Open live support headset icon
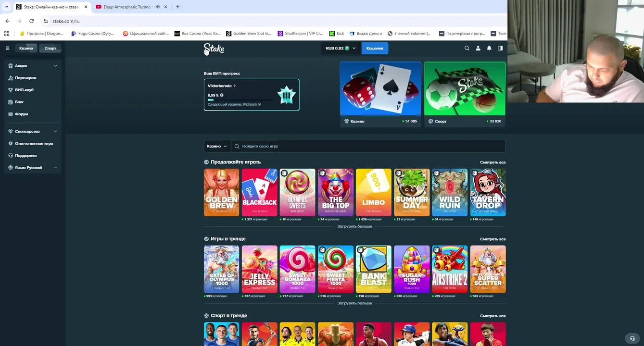644x346 pixels. 632,338
